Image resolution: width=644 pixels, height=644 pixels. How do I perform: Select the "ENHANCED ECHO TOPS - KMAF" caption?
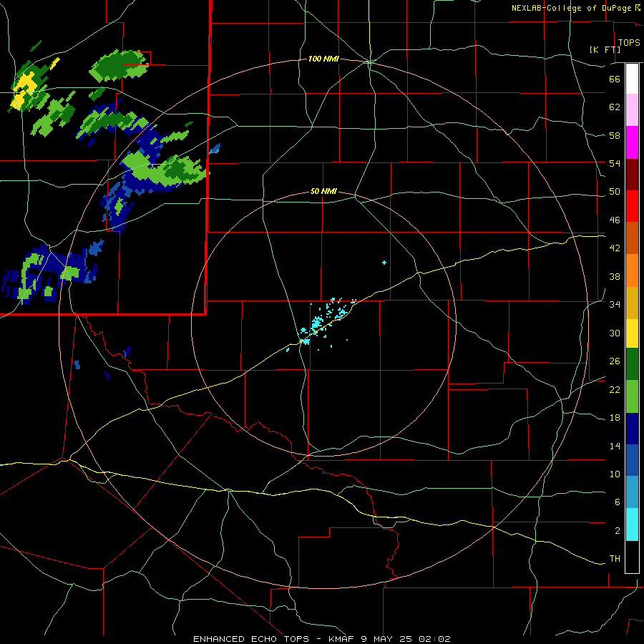tap(273, 639)
